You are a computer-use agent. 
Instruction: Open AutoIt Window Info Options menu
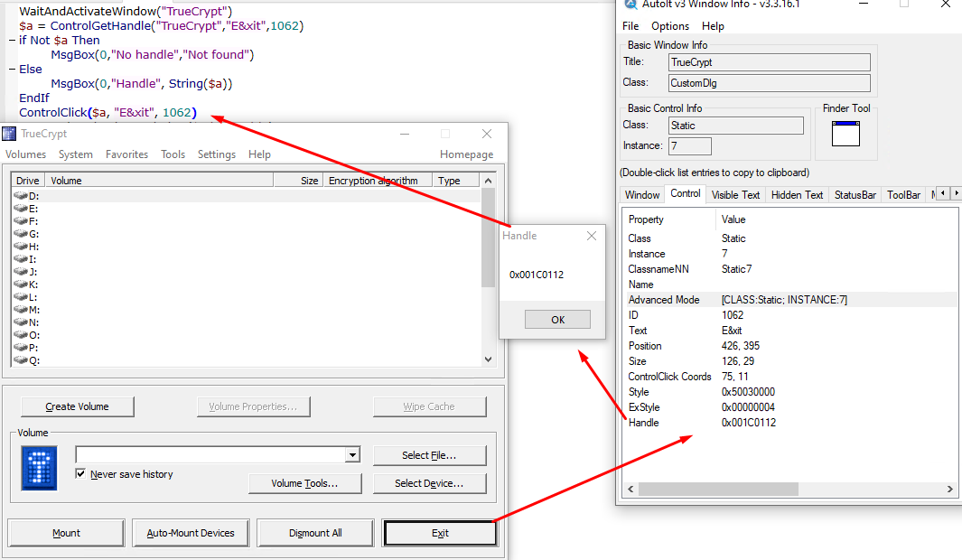[670, 26]
